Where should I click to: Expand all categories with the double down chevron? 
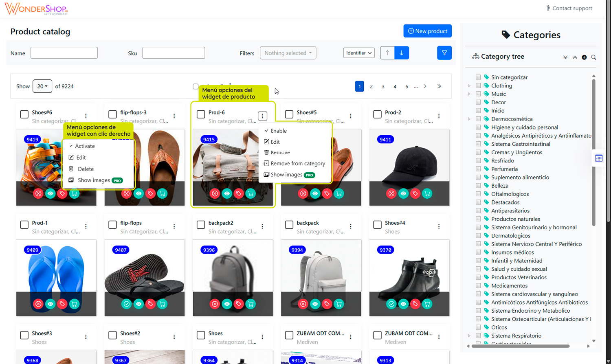click(565, 57)
